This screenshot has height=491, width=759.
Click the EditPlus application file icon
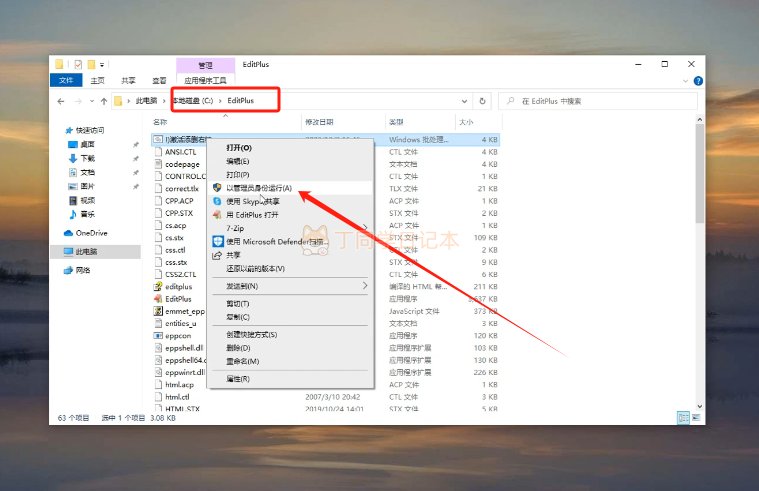click(x=158, y=299)
